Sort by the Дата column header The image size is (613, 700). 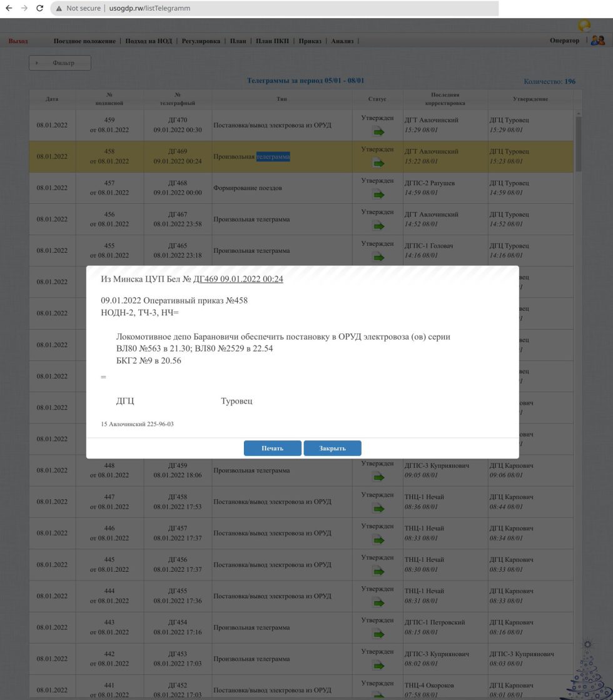tap(52, 99)
